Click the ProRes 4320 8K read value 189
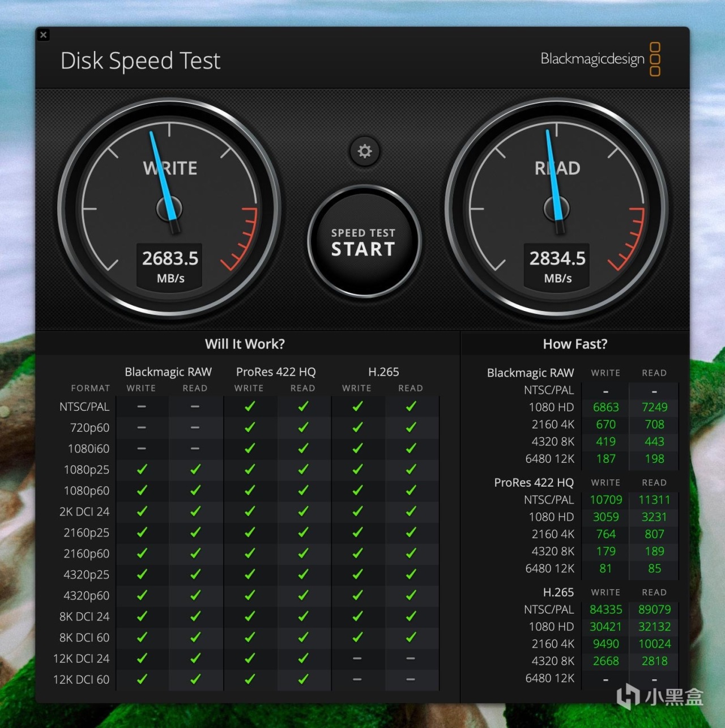The image size is (725, 728). tap(654, 551)
